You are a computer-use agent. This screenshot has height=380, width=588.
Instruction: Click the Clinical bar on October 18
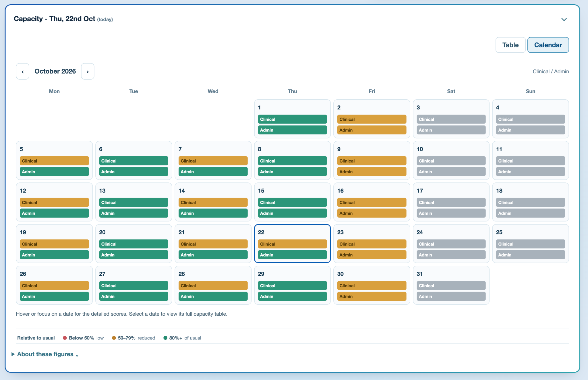pos(531,202)
